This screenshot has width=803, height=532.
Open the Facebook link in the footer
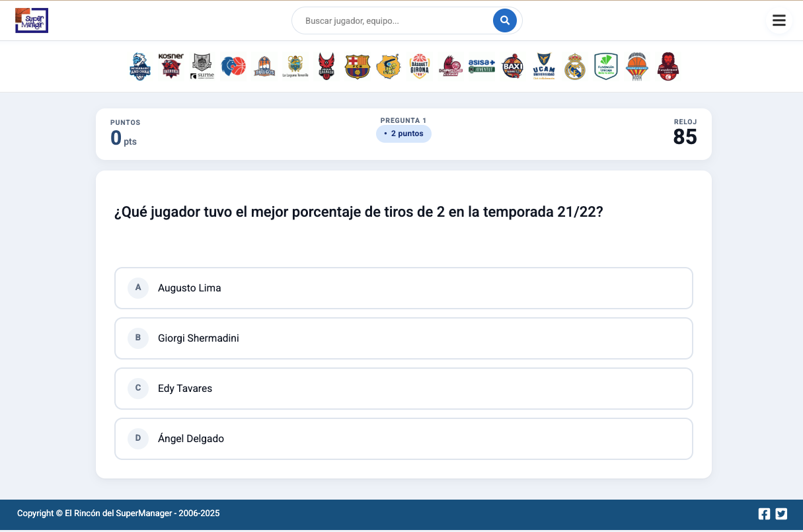[764, 513]
